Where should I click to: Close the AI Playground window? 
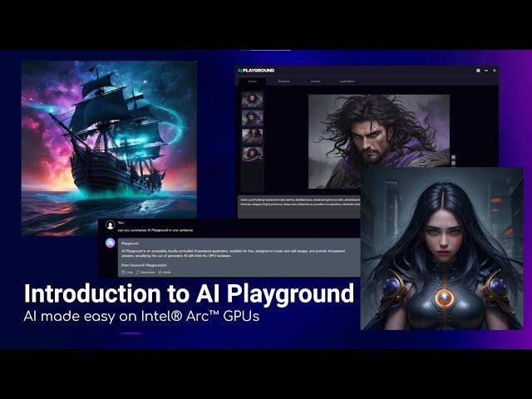(495, 70)
